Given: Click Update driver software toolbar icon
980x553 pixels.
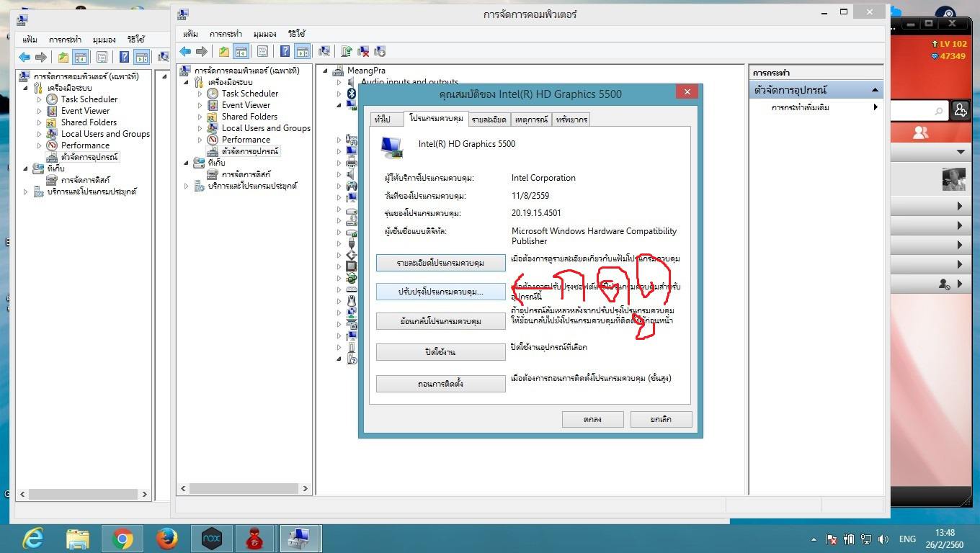Looking at the screenshot, I should [347, 51].
